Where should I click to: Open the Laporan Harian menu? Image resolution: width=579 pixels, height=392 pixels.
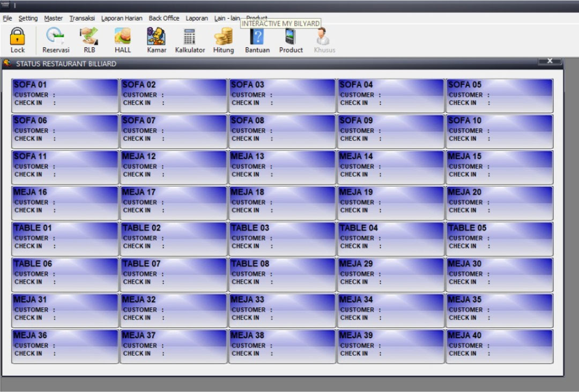click(x=122, y=18)
